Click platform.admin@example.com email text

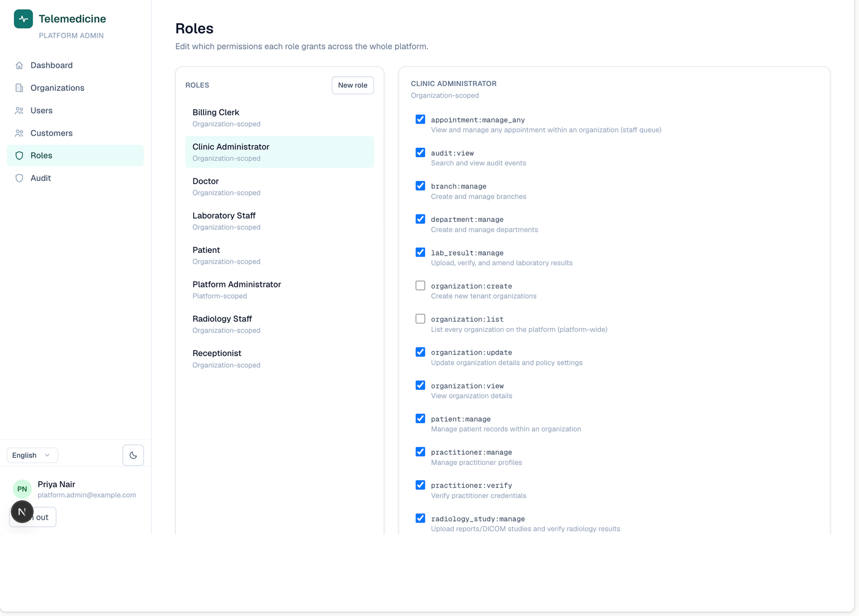(x=87, y=495)
